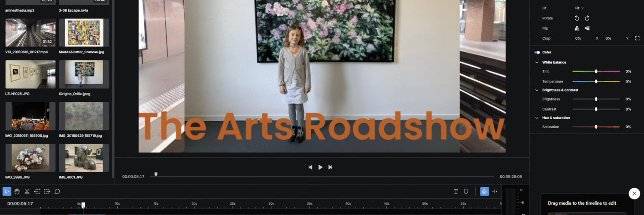Click the media panel vertical scrollbar
Image resolution: width=644 pixels, height=215 pixels.
[x=113, y=88]
